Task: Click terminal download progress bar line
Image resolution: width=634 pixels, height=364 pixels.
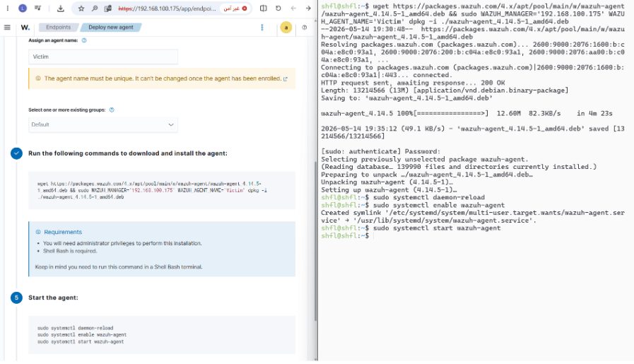Action: (466, 114)
